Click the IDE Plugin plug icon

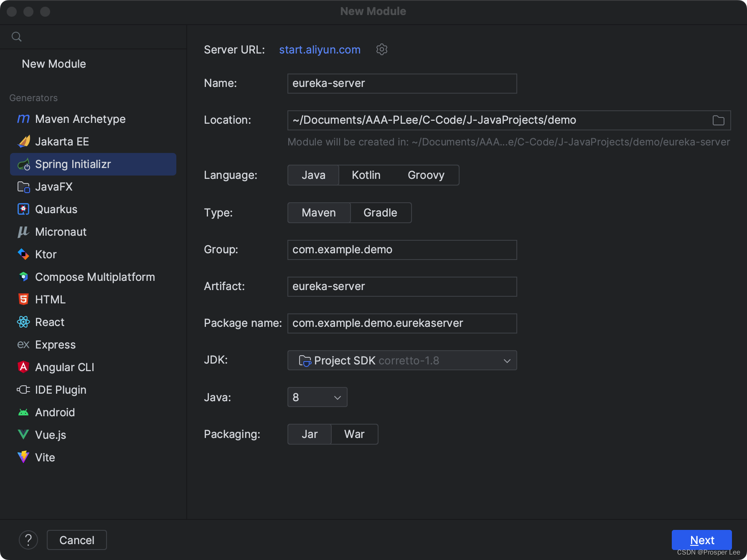[23, 390]
